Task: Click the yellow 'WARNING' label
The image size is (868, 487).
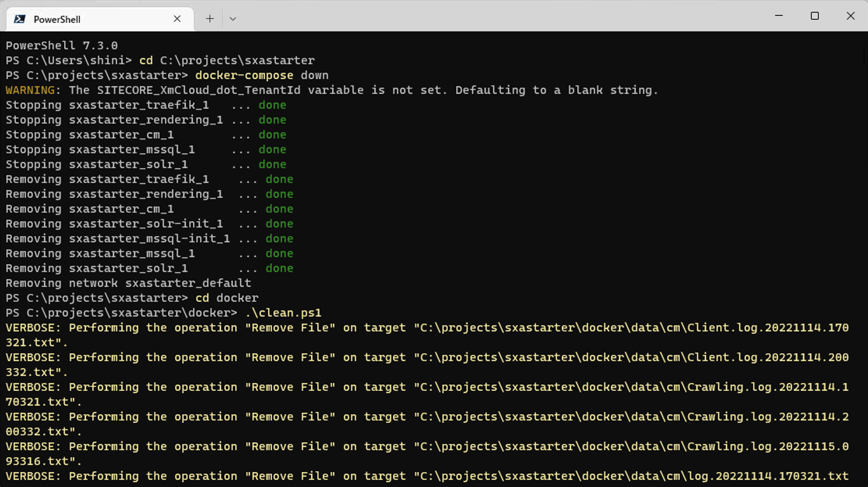Action: (30, 90)
